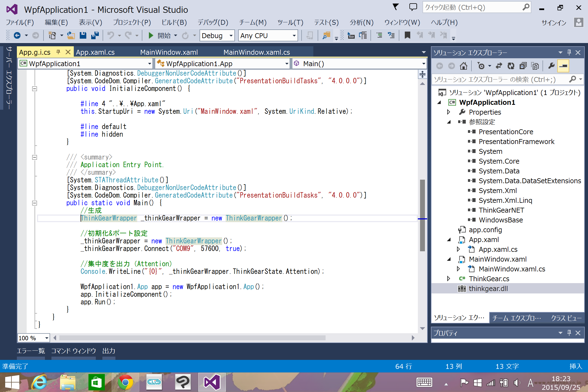The image size is (588, 392).
Task: Click the クイック起動 quick launch search field
Action: click(476, 7)
